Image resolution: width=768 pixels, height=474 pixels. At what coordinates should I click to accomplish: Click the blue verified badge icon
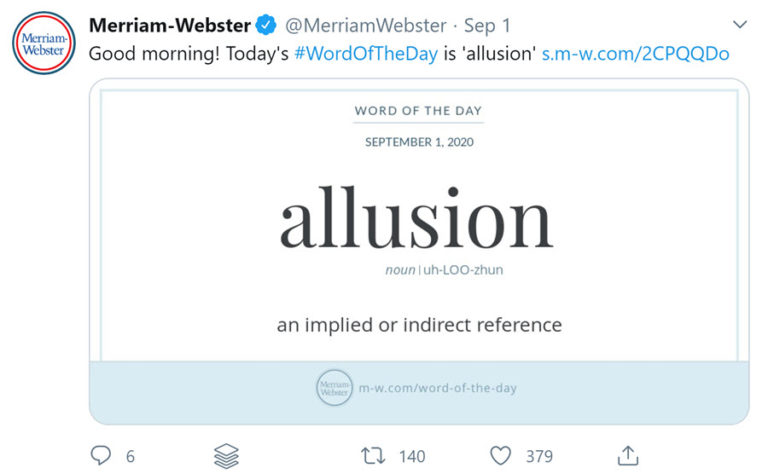point(265,25)
